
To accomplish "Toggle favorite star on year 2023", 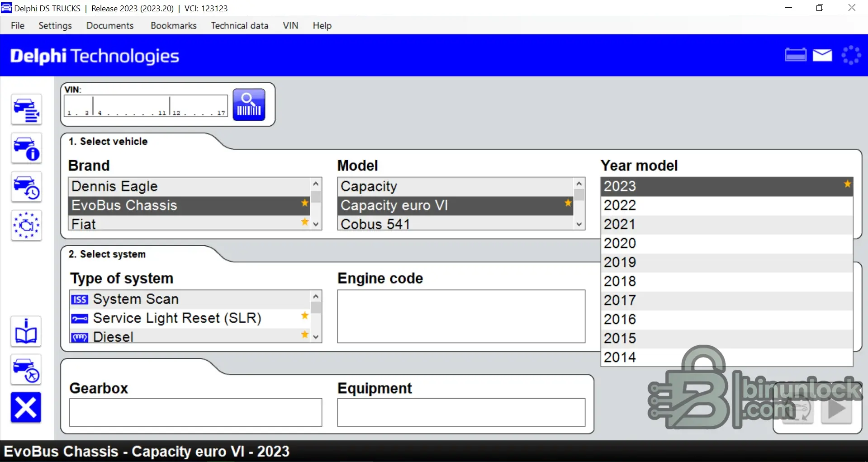I will point(847,184).
